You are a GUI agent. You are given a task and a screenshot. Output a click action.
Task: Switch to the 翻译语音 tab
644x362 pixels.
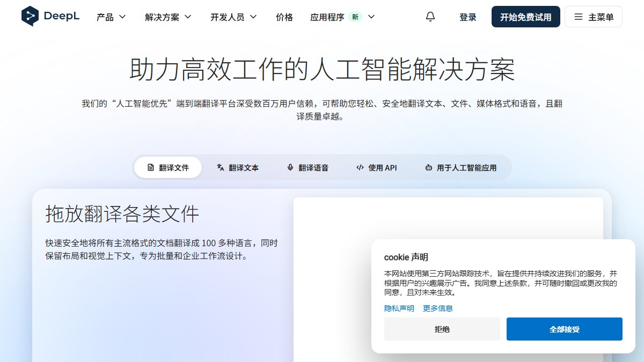tap(308, 167)
